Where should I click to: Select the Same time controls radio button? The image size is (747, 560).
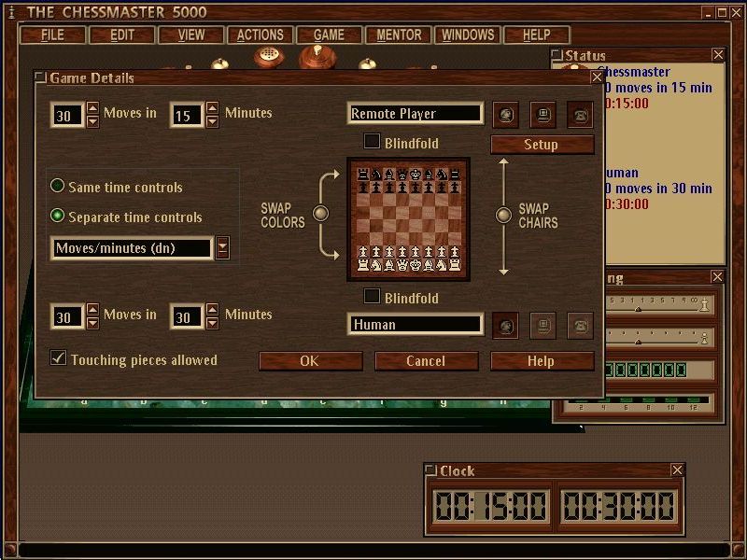pos(57,187)
